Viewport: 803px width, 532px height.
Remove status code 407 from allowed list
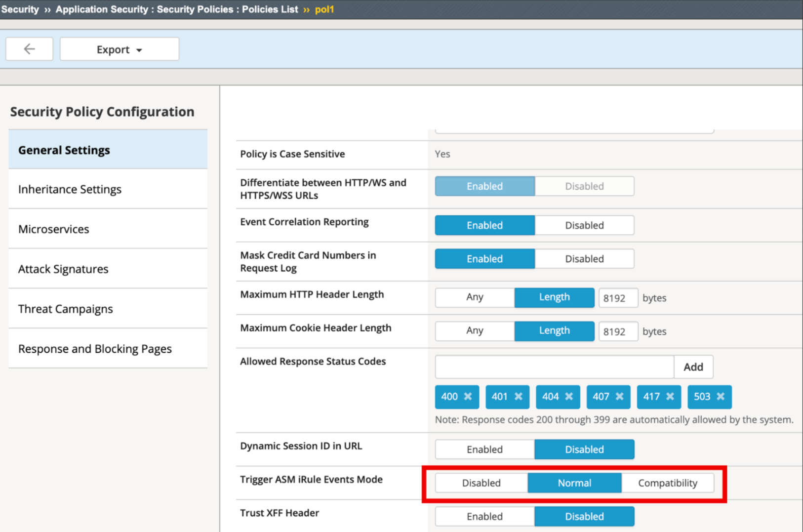[x=621, y=397]
